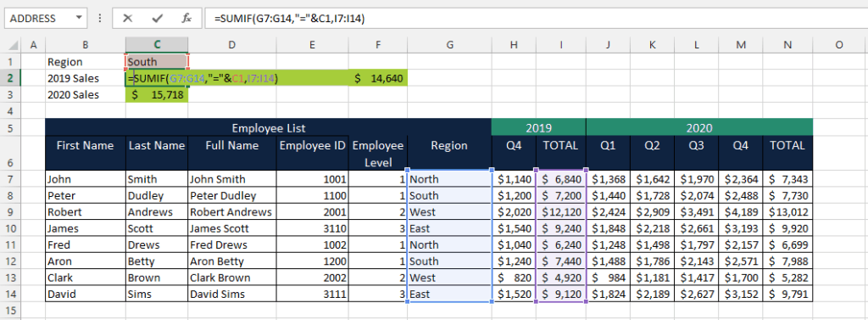The height and width of the screenshot is (320, 868).
Task: Select row 6 header
Action: pyautogui.click(x=10, y=153)
